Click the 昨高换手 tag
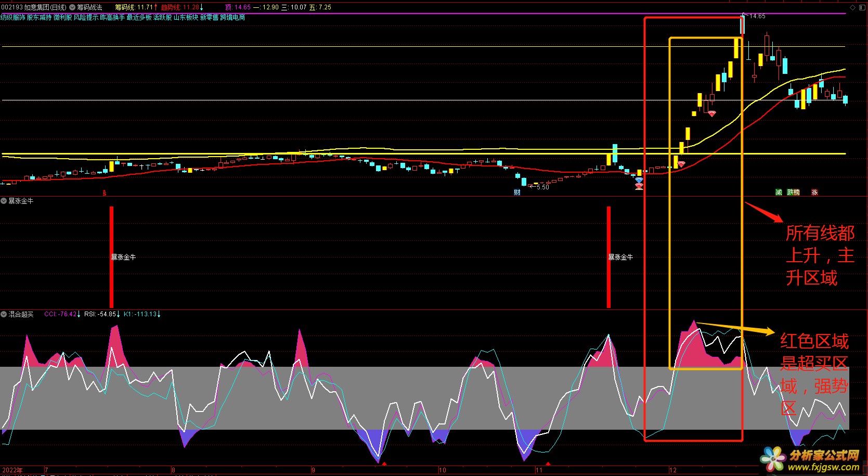The image size is (868, 476). click(x=112, y=17)
